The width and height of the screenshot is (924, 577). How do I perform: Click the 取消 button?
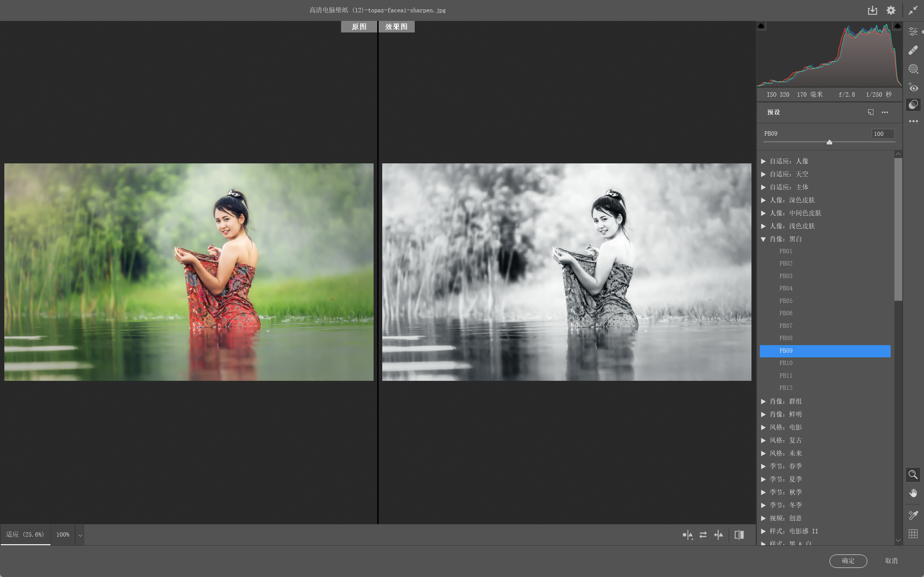891,560
